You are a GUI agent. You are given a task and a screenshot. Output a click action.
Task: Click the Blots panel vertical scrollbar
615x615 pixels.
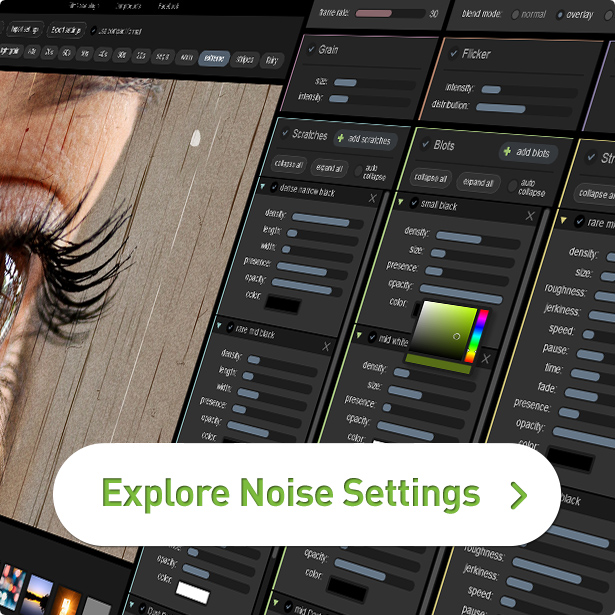pos(510,326)
